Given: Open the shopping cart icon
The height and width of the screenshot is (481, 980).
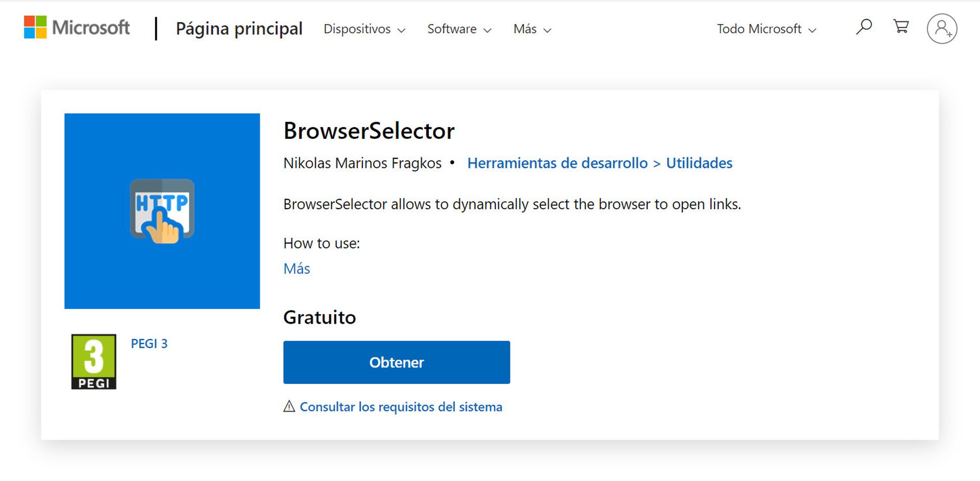Looking at the screenshot, I should coord(901,27).
